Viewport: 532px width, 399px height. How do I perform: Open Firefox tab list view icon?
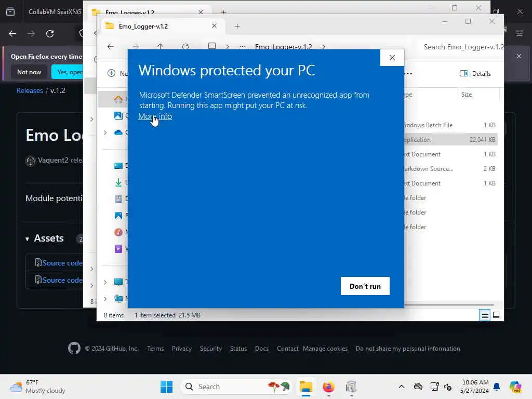10,12
